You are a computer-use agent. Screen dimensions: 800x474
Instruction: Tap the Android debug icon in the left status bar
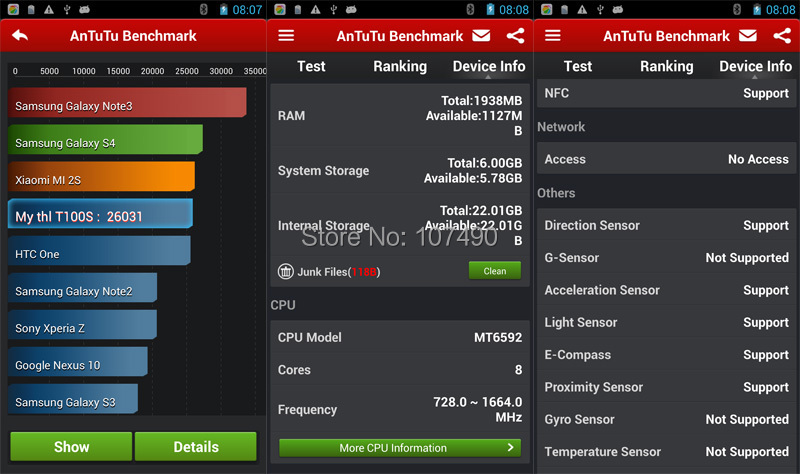(x=85, y=9)
